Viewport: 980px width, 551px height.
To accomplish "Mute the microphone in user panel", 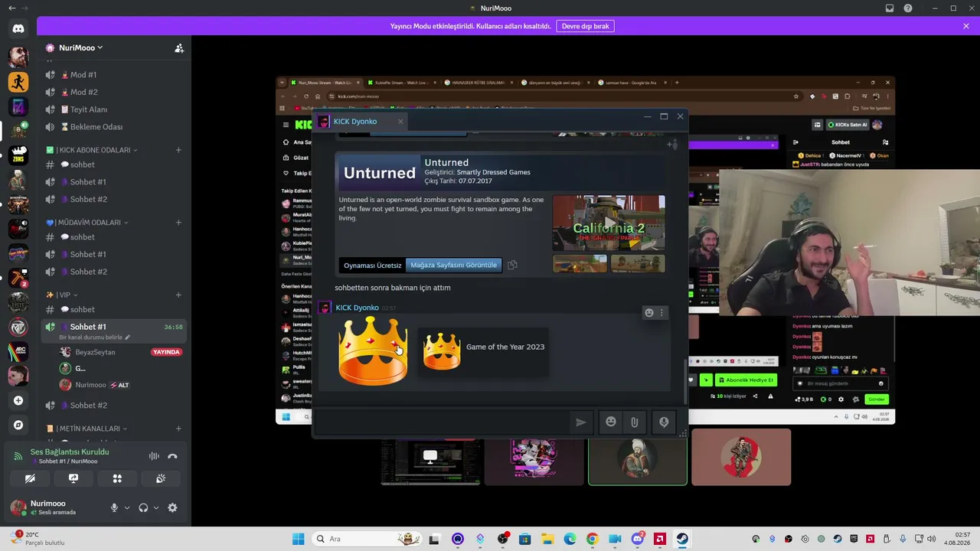I will (x=114, y=507).
